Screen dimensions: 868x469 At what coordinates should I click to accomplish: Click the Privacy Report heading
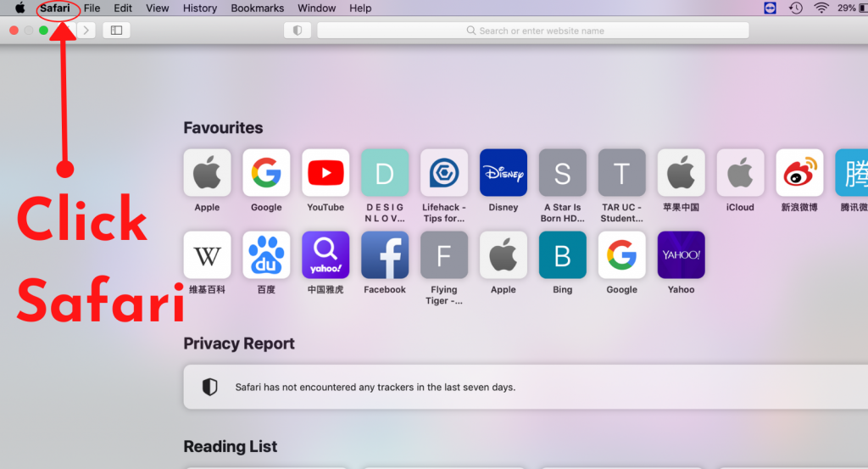point(239,343)
